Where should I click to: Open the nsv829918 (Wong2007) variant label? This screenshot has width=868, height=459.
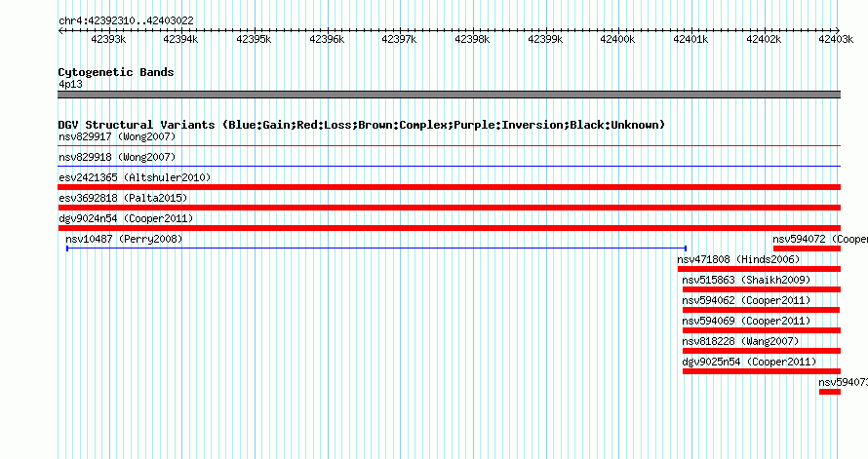pyautogui.click(x=117, y=157)
